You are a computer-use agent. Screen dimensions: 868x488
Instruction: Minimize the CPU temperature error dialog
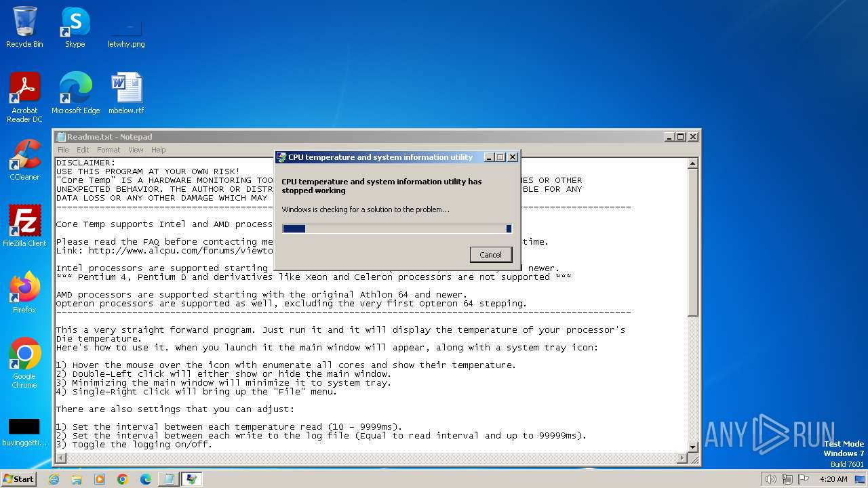point(489,157)
